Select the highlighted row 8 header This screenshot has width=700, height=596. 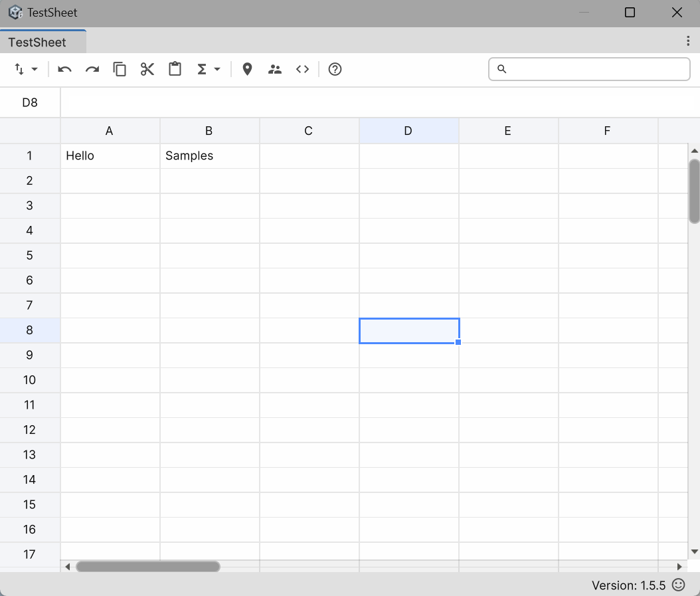coord(30,330)
